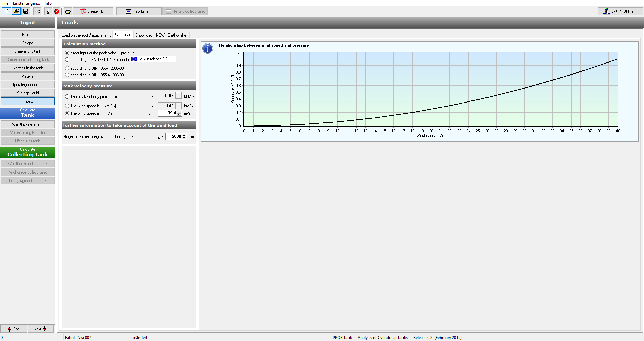Click the key icon in the toolbar
The width and height of the screenshot is (644, 341).
(37, 11)
